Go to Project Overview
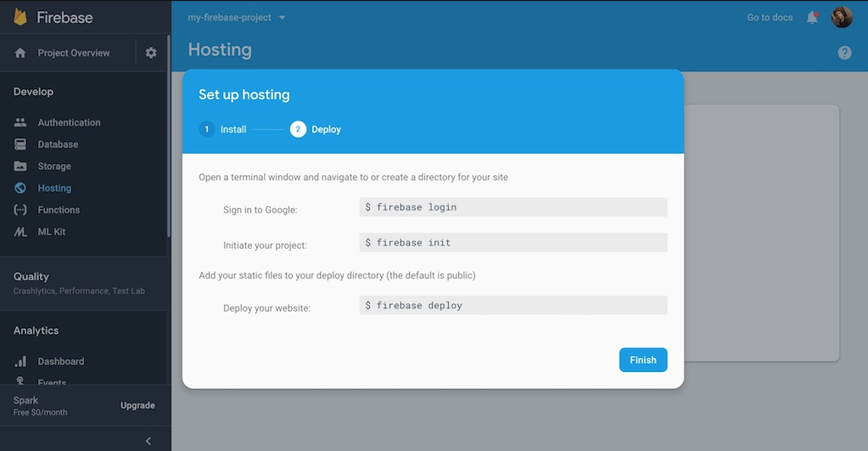Image resolution: width=868 pixels, height=451 pixels. [74, 53]
